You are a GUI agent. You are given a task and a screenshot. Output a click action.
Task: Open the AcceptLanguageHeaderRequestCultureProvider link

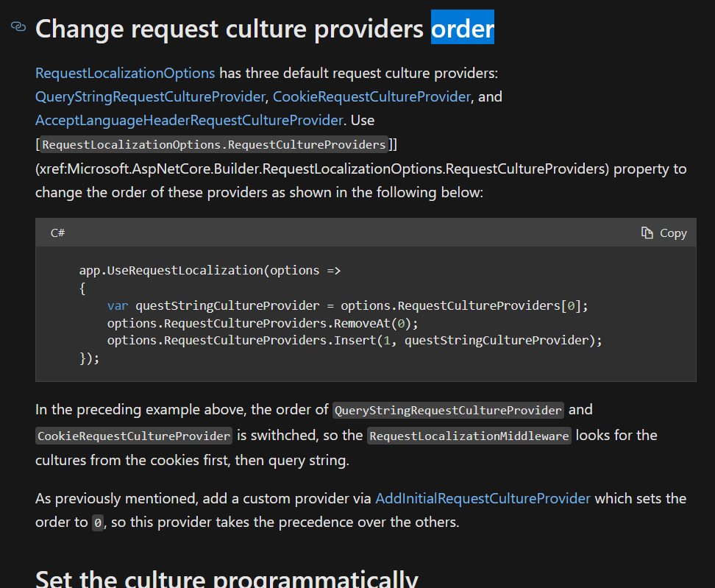click(x=188, y=120)
